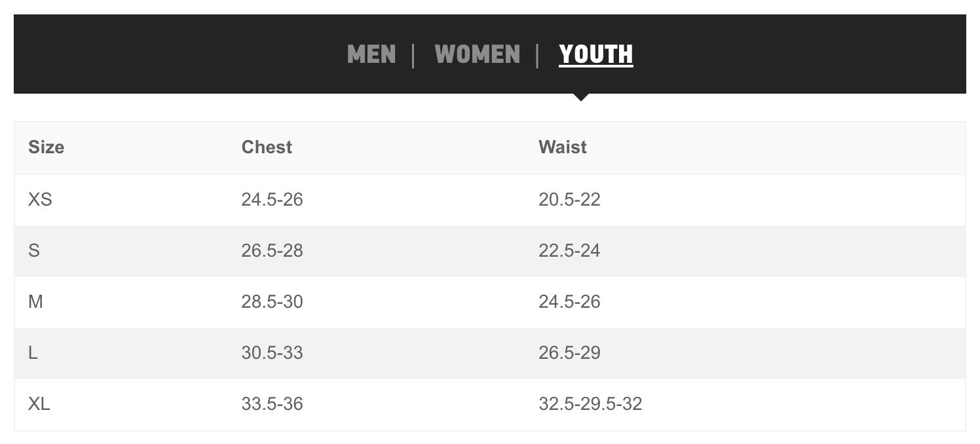This screenshot has width=980, height=444.
Task: Click chest value 33.5-36
Action: click(272, 403)
